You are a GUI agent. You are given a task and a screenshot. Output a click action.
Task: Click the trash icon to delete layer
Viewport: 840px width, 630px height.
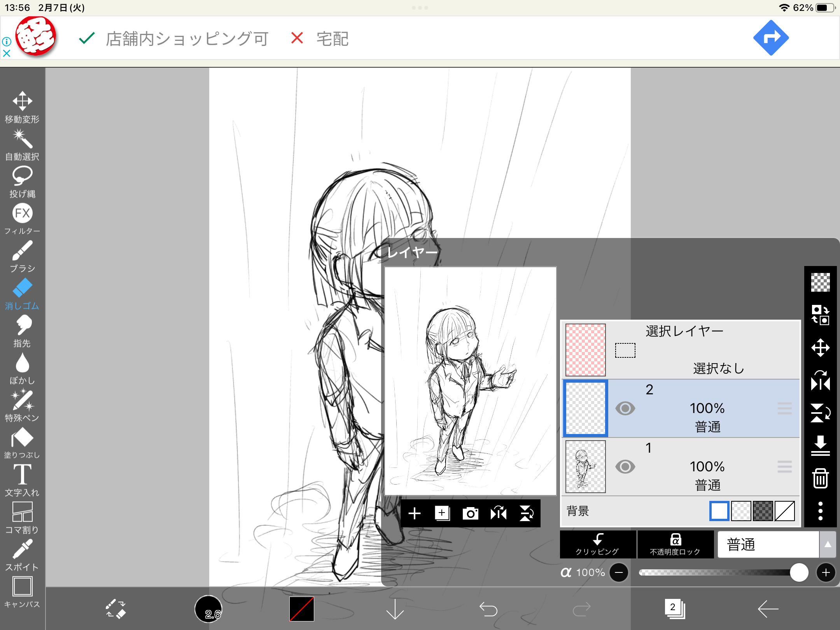pyautogui.click(x=820, y=478)
